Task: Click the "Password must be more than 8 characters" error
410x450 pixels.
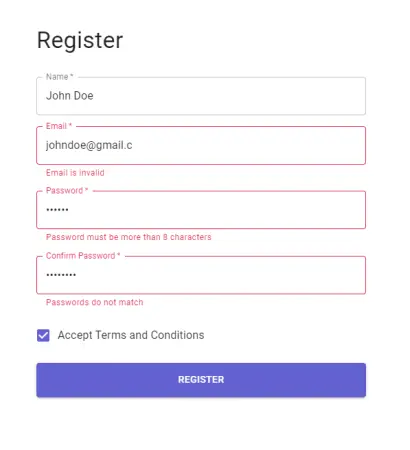Action: coord(129,237)
